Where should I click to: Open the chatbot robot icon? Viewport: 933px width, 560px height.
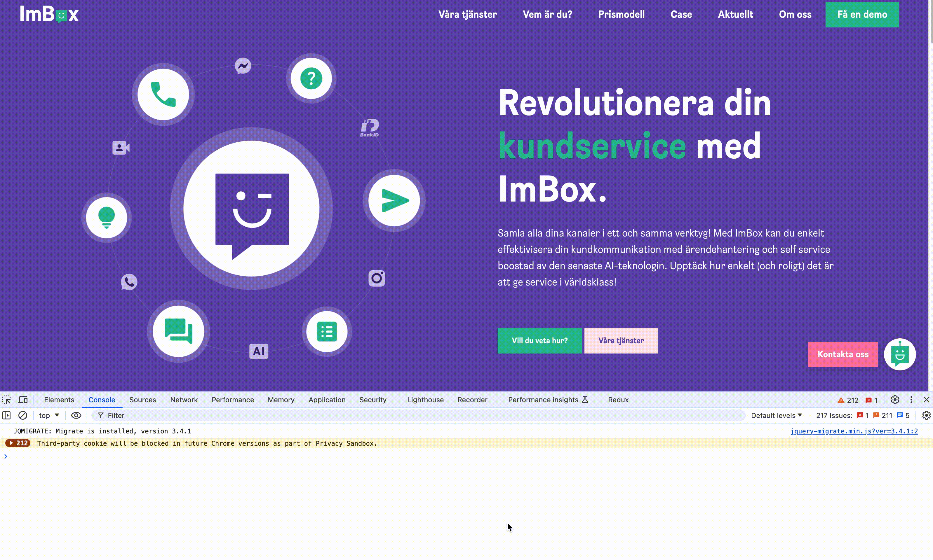[x=899, y=354]
